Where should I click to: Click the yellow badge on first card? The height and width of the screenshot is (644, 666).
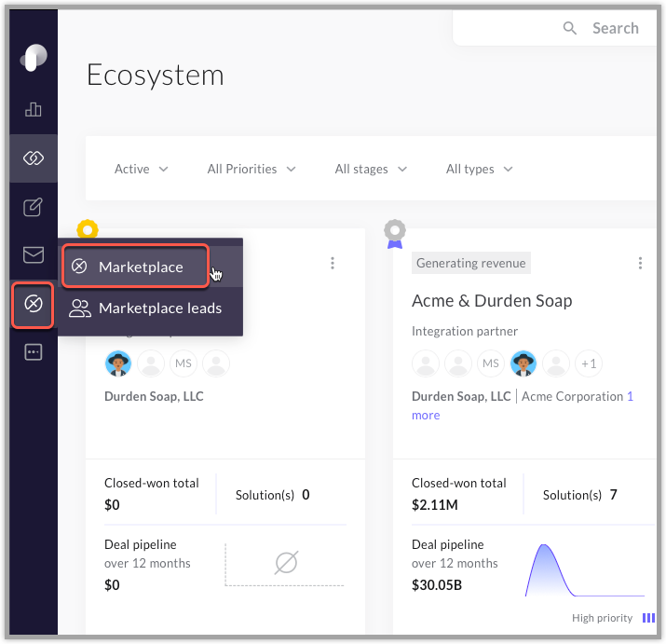(88, 229)
